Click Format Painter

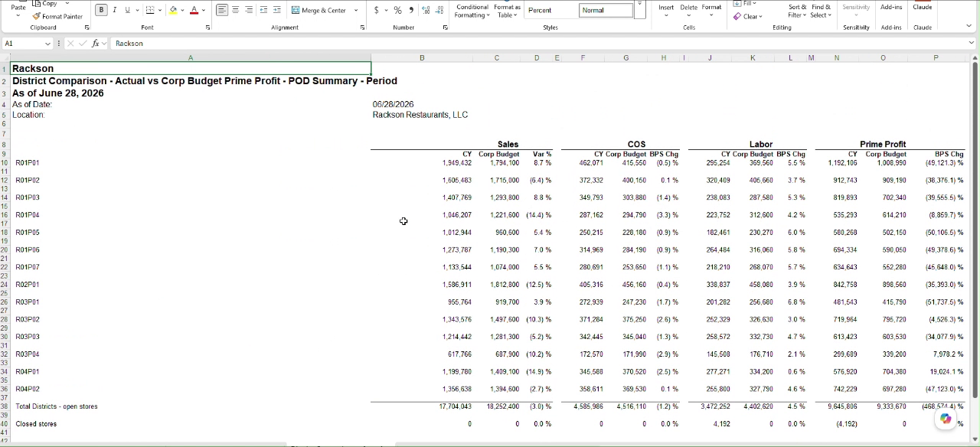coord(57,16)
